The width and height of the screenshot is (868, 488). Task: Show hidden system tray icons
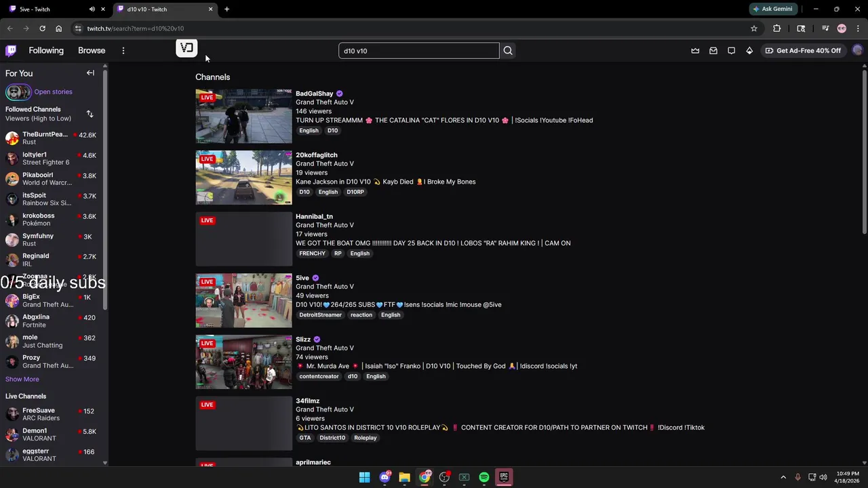(783, 477)
